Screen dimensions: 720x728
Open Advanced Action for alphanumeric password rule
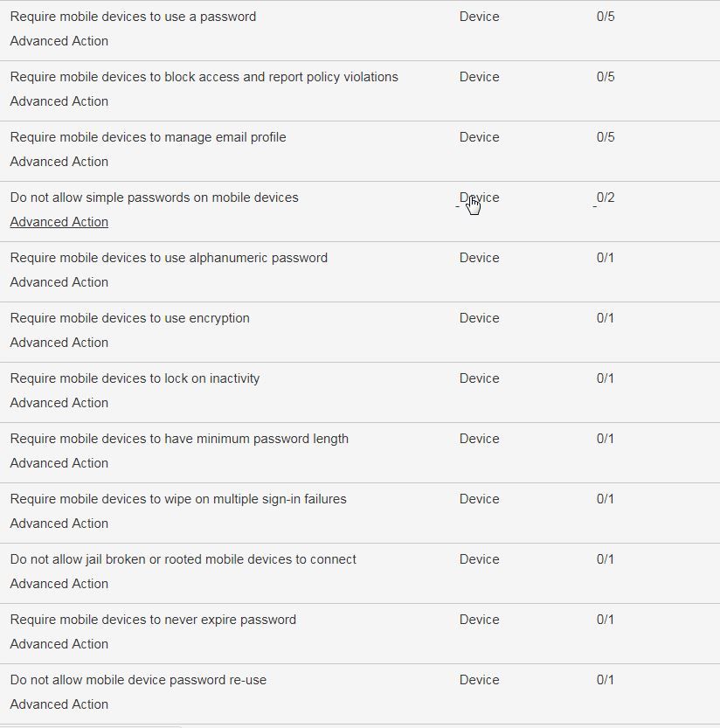pos(59,282)
